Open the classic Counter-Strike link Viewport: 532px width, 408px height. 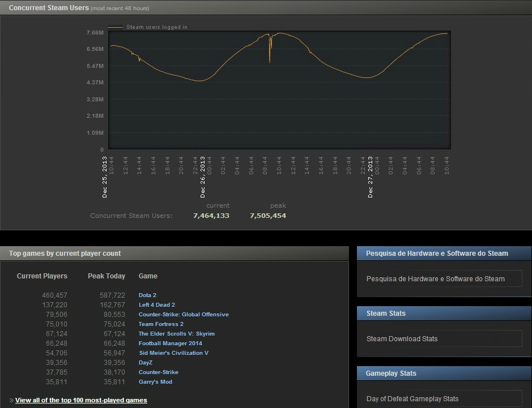click(x=159, y=372)
